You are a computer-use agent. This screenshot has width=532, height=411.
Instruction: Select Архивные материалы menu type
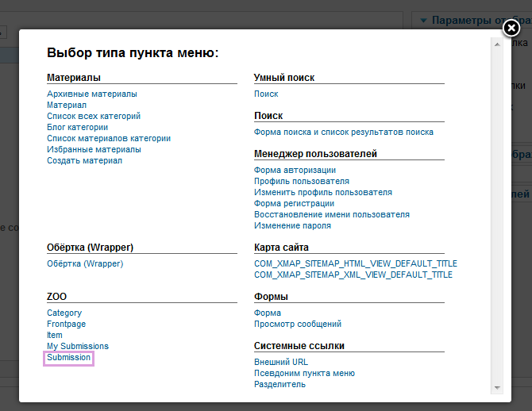click(91, 94)
